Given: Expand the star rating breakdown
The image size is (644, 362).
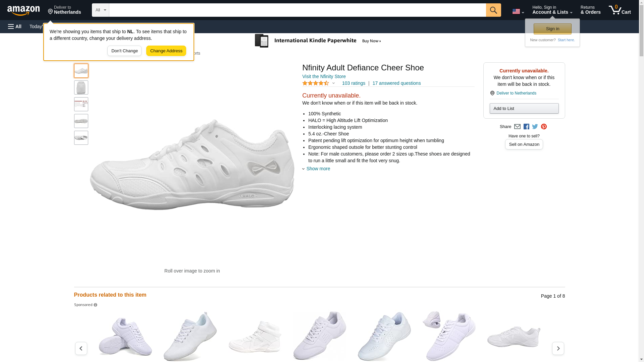Looking at the screenshot, I should 333,83.
